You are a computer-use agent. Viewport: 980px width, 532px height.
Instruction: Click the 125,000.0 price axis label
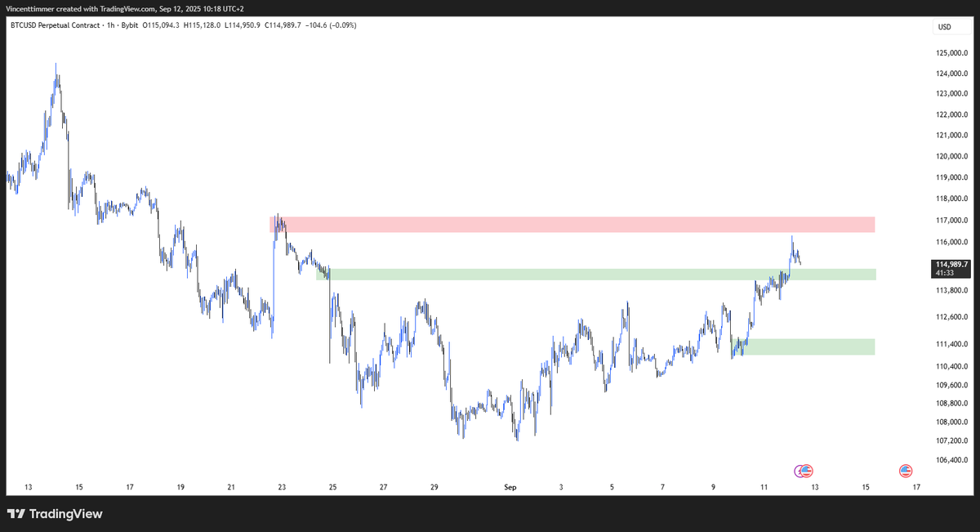point(953,53)
